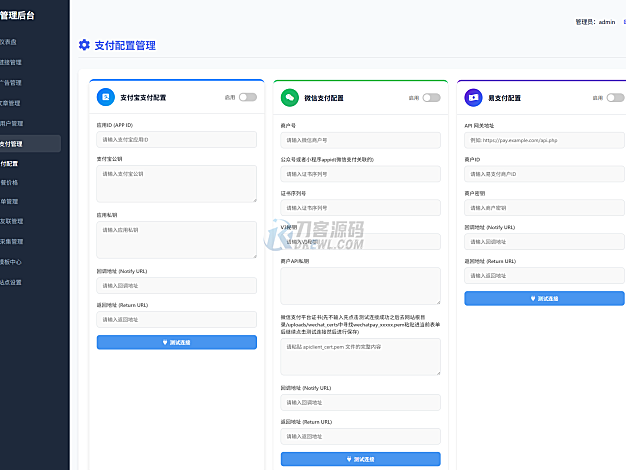Focus the Alipay 应用私钥 textarea

(177, 240)
